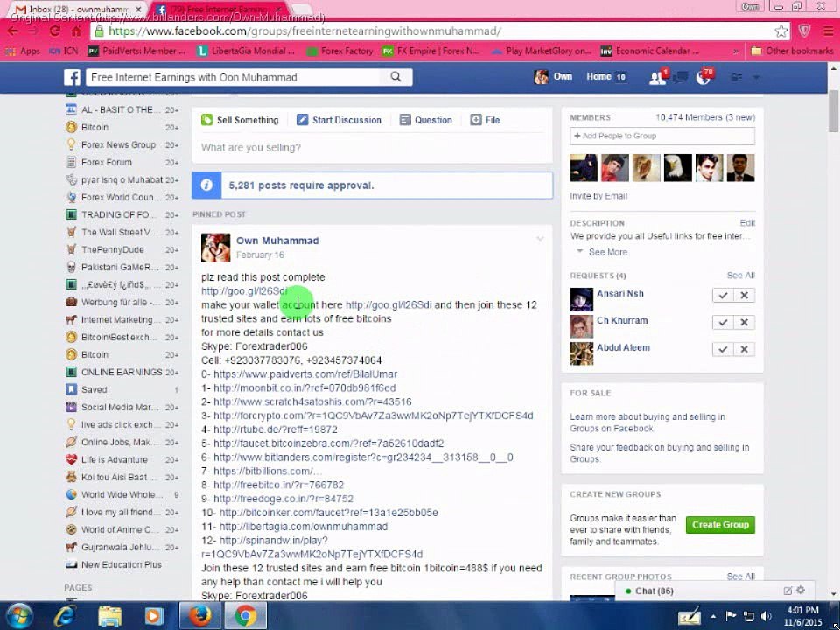This screenshot has width=840, height=630.
Task: Select Question composer tab
Action: [x=426, y=120]
